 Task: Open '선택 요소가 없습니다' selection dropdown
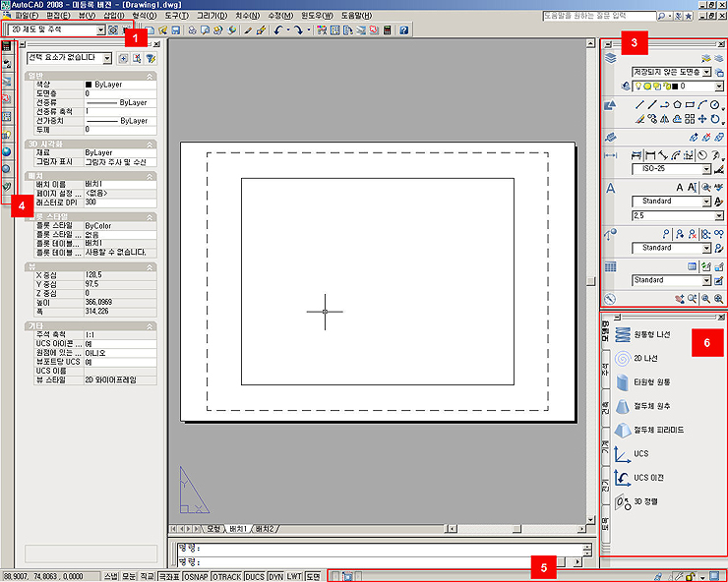(69, 58)
